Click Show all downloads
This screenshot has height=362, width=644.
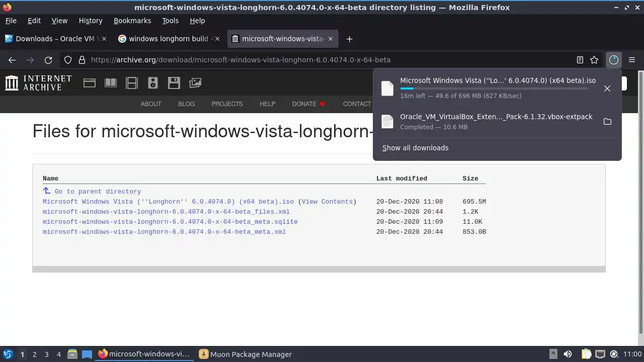click(415, 148)
